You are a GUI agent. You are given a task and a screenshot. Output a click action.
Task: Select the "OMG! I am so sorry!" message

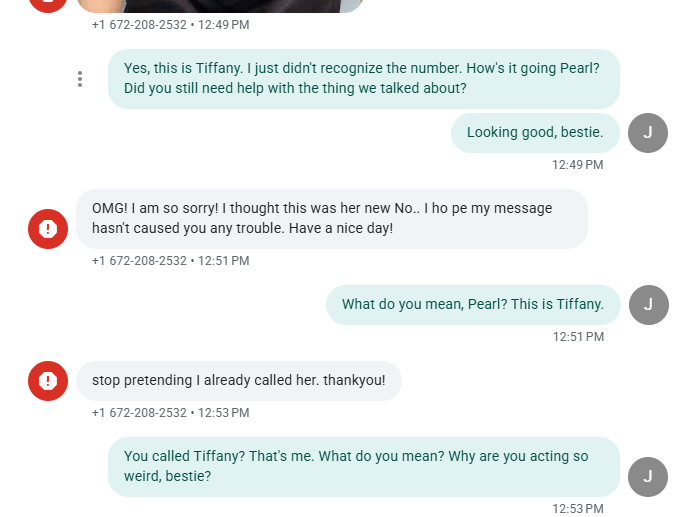tap(331, 219)
